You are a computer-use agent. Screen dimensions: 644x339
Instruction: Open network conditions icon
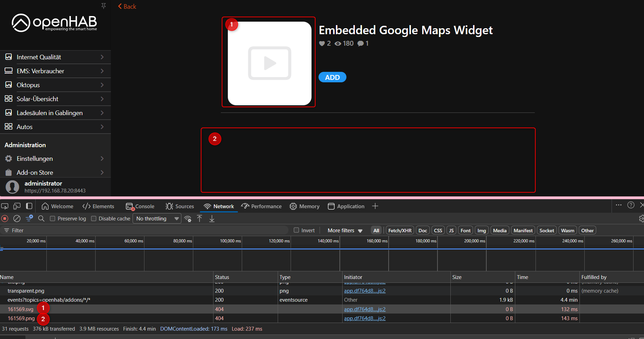(x=188, y=219)
